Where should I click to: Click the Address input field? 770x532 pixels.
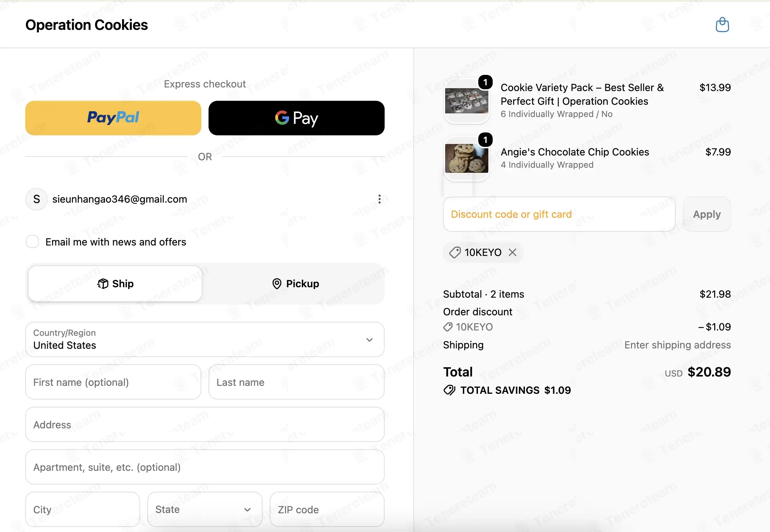click(205, 424)
